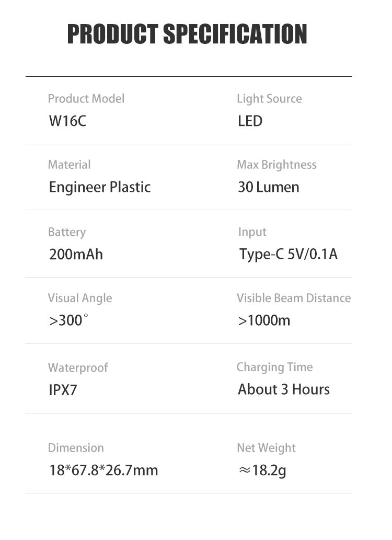Click the Visual Angle label
The image size is (392, 540).
click(80, 298)
